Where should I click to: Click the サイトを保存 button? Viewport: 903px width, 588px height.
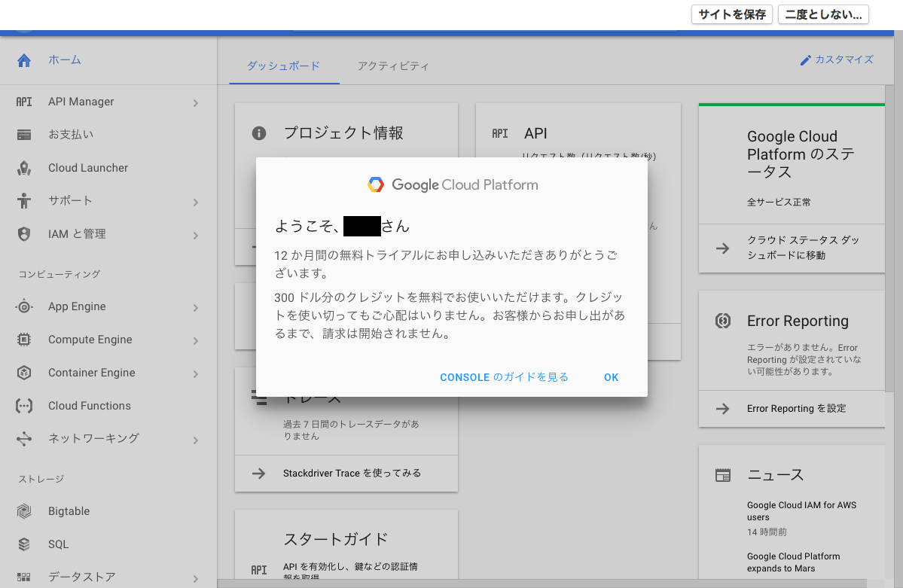click(731, 14)
